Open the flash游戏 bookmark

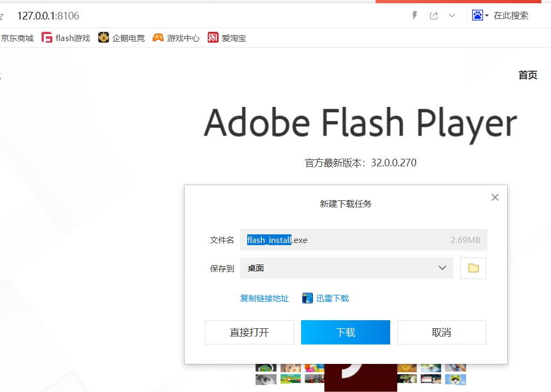[x=66, y=38]
